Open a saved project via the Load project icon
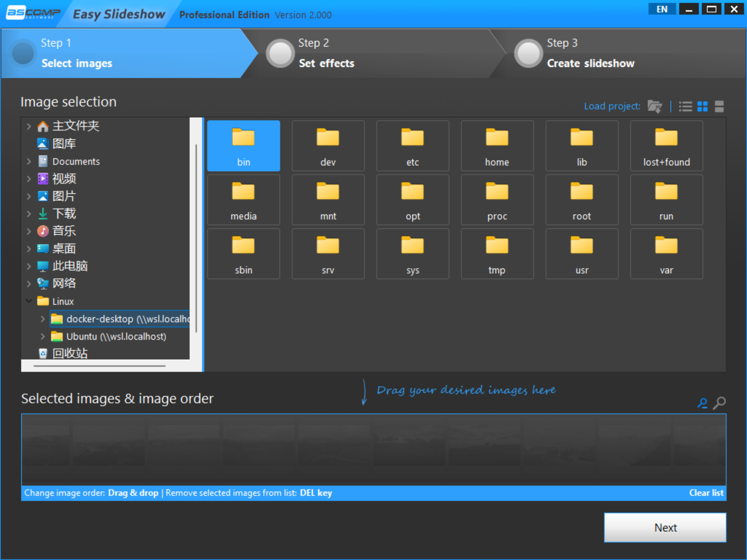This screenshot has height=560, width=747. tap(655, 106)
